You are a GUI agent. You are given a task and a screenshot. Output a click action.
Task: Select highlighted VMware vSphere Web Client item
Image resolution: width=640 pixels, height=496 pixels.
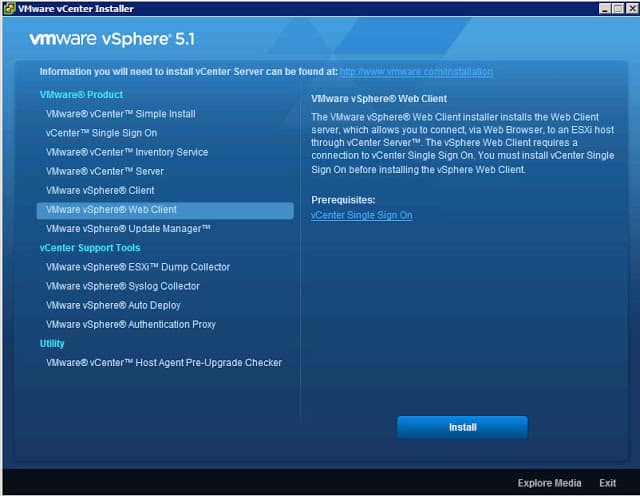[165, 211]
